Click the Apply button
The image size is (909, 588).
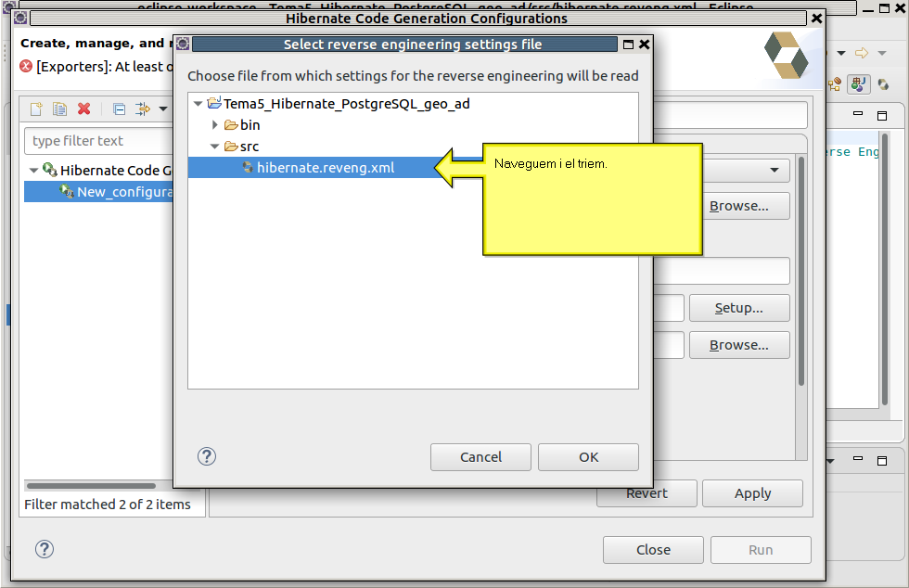point(752,493)
